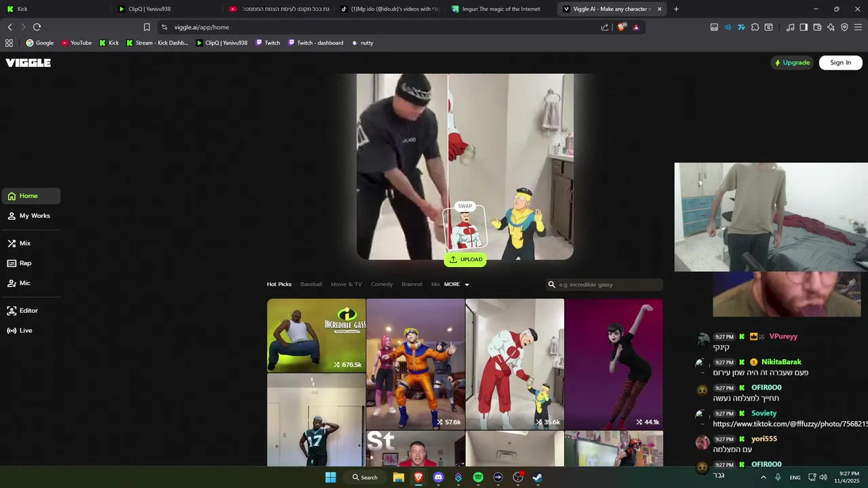
Task: Select the Movie & TV category tab
Action: coord(346,285)
